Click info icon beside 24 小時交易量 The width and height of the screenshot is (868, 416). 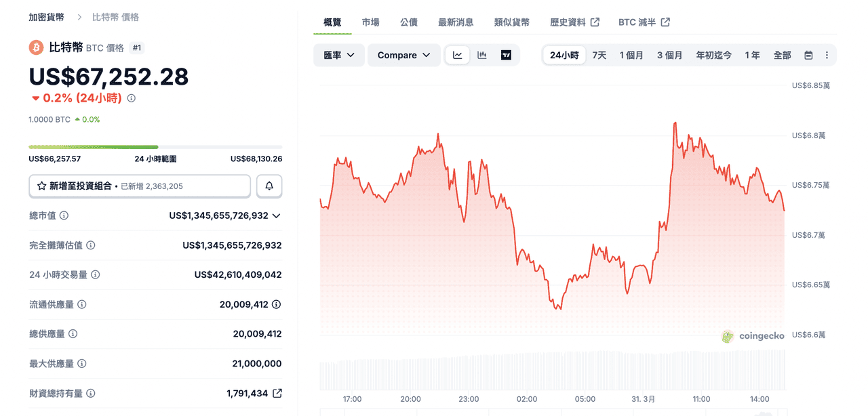96,275
